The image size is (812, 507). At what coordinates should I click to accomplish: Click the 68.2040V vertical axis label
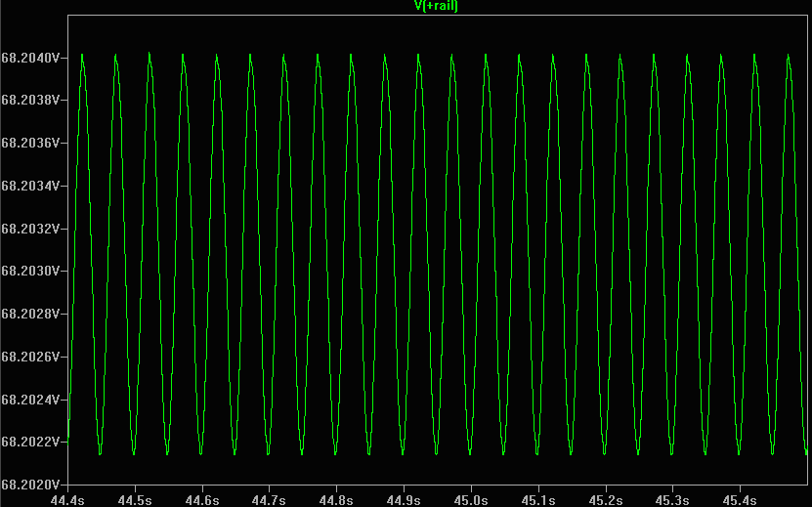(30, 58)
